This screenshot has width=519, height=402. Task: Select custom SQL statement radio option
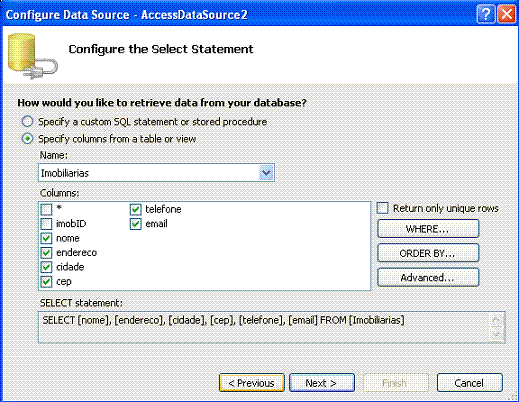click(x=27, y=122)
